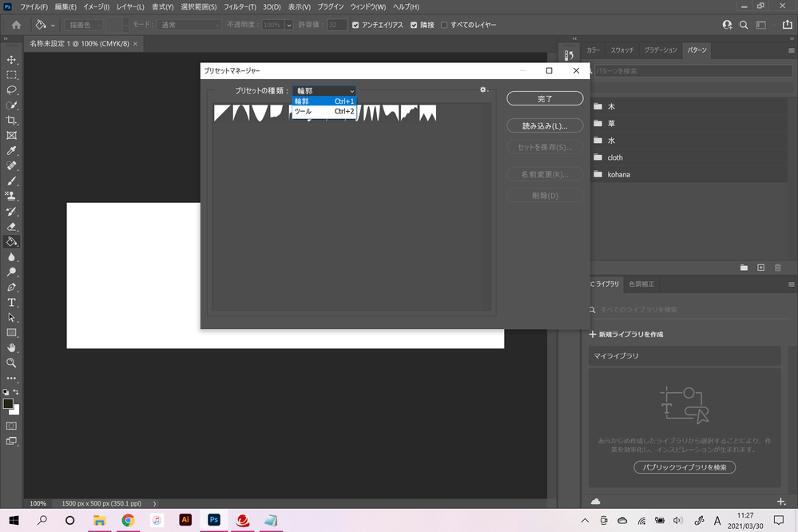
Task: Select the Paint Bucket tool
Action: click(x=11, y=242)
